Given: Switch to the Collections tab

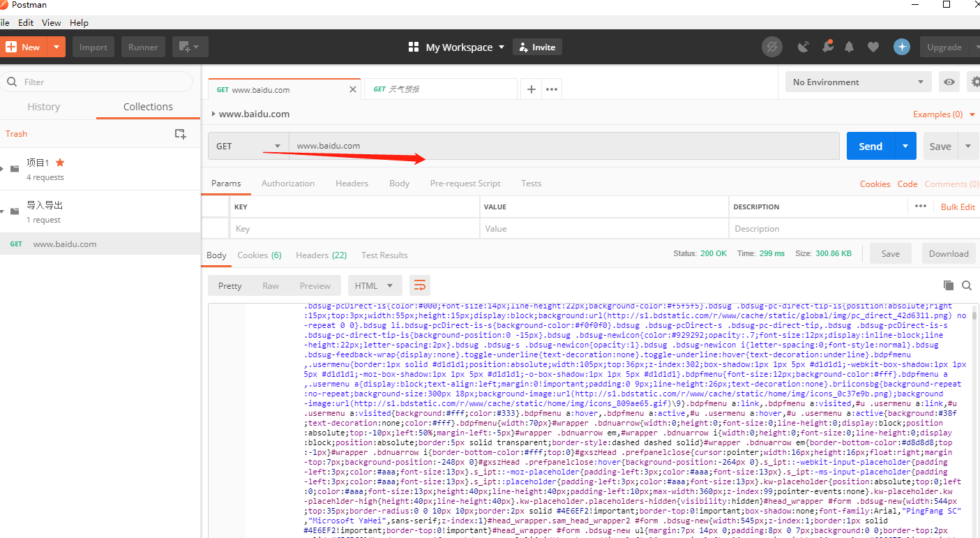Looking at the screenshot, I should tap(148, 107).
